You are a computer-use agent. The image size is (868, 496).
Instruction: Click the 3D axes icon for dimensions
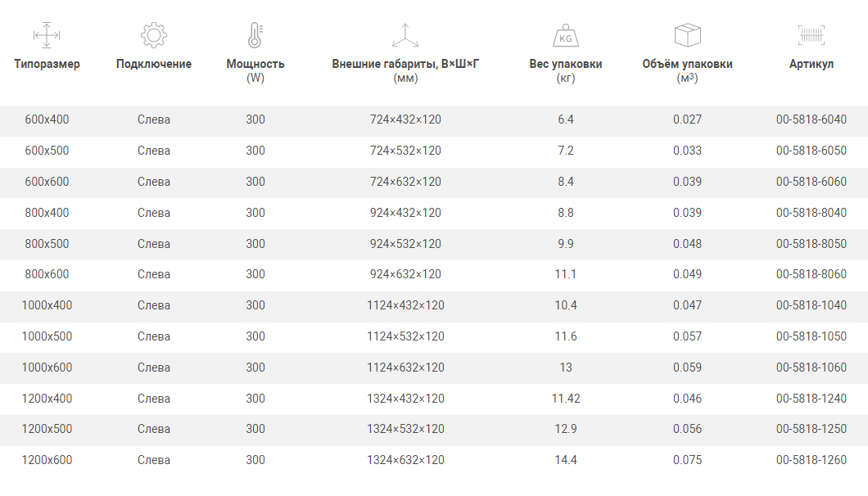coord(405,35)
